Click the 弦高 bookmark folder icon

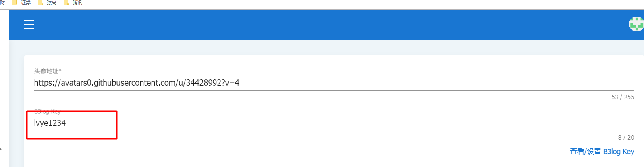coord(40,2)
